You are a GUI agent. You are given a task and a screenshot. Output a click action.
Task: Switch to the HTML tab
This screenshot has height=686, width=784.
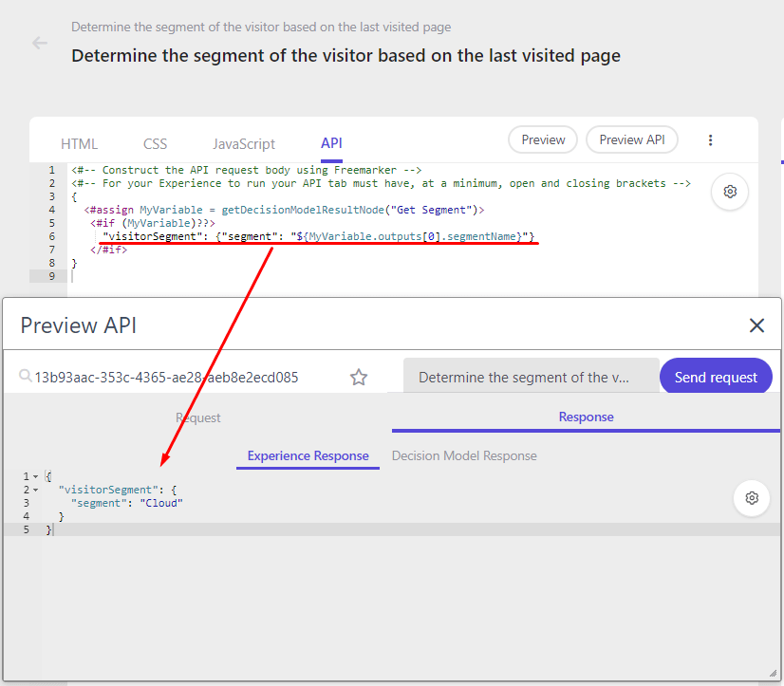click(x=79, y=143)
